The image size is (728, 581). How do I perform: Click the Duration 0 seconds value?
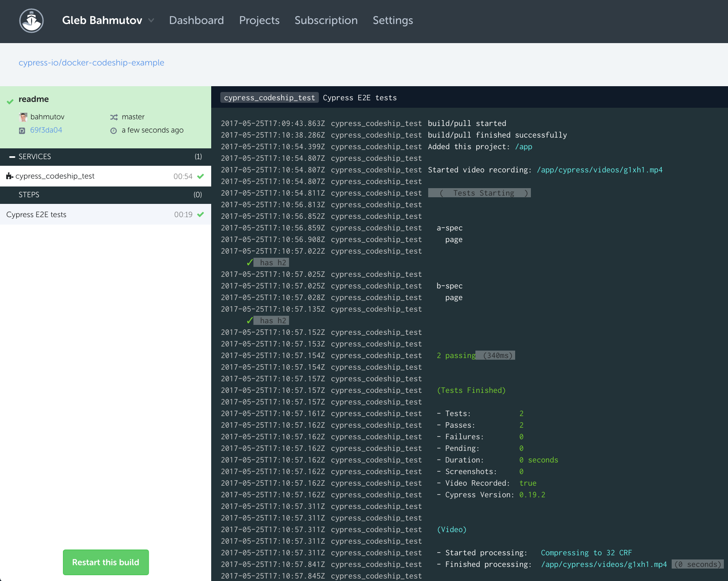539,460
